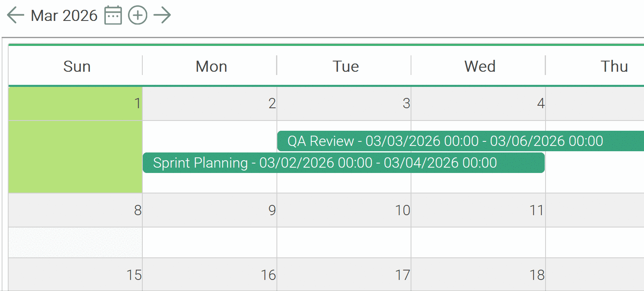The image size is (644, 291).
Task: Go to next month using right arrow
Action: 162,16
